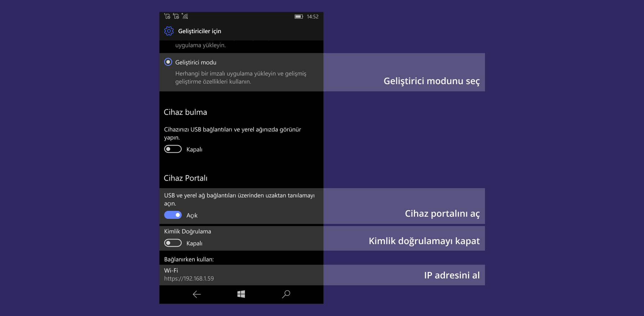Tap the Kimlik Doğrulama label
This screenshot has height=316, width=644.
(x=188, y=231)
